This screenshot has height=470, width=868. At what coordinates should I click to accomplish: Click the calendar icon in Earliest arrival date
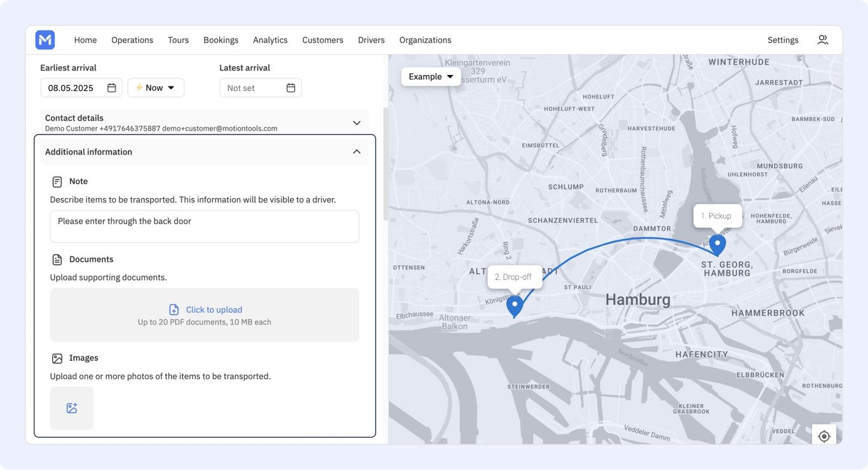112,88
